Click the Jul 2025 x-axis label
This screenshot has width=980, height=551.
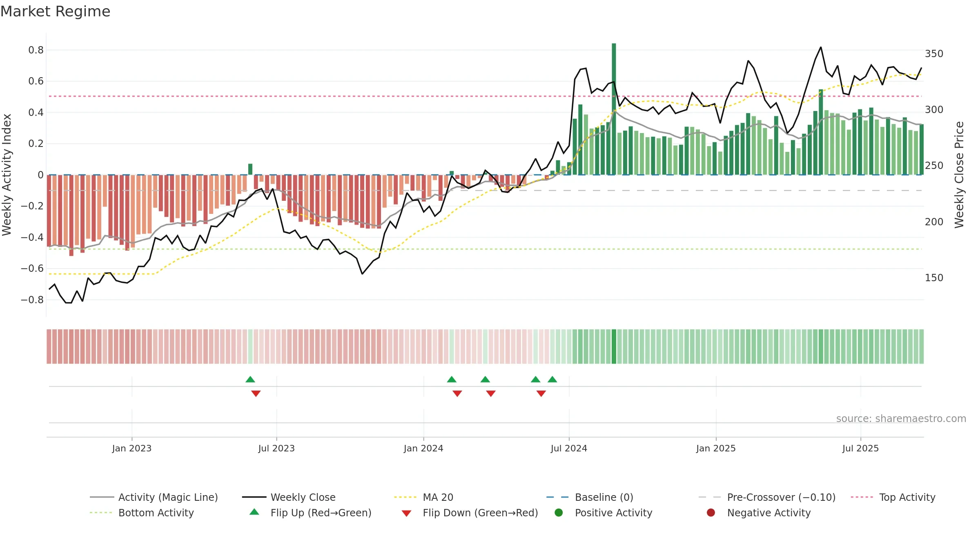[x=860, y=448]
